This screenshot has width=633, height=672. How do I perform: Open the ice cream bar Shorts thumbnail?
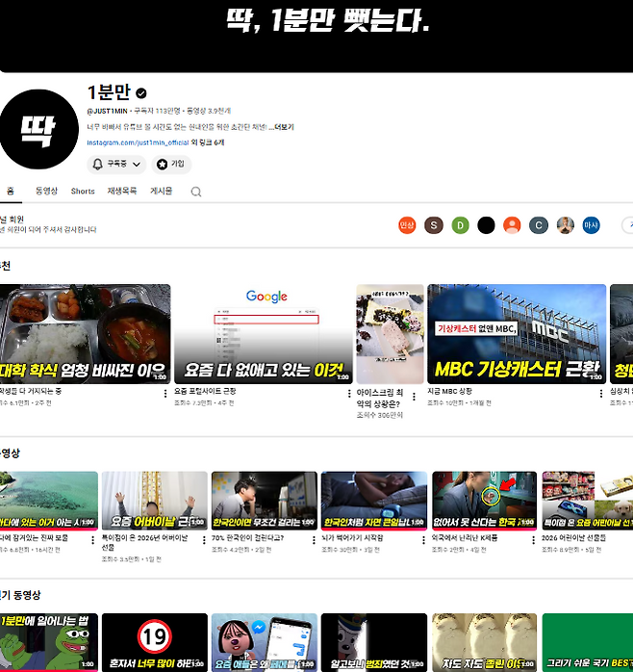(x=391, y=334)
